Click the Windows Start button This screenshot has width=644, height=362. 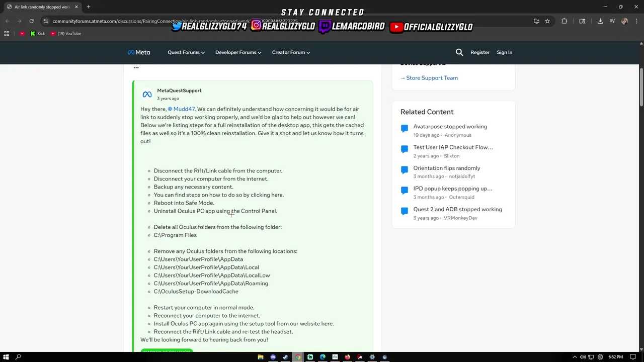click(x=6, y=357)
